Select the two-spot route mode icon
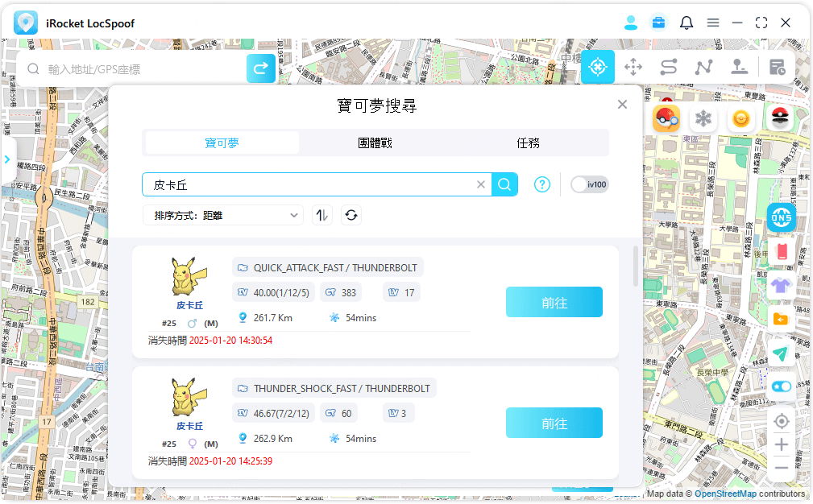The width and height of the screenshot is (813, 504). 668,67
